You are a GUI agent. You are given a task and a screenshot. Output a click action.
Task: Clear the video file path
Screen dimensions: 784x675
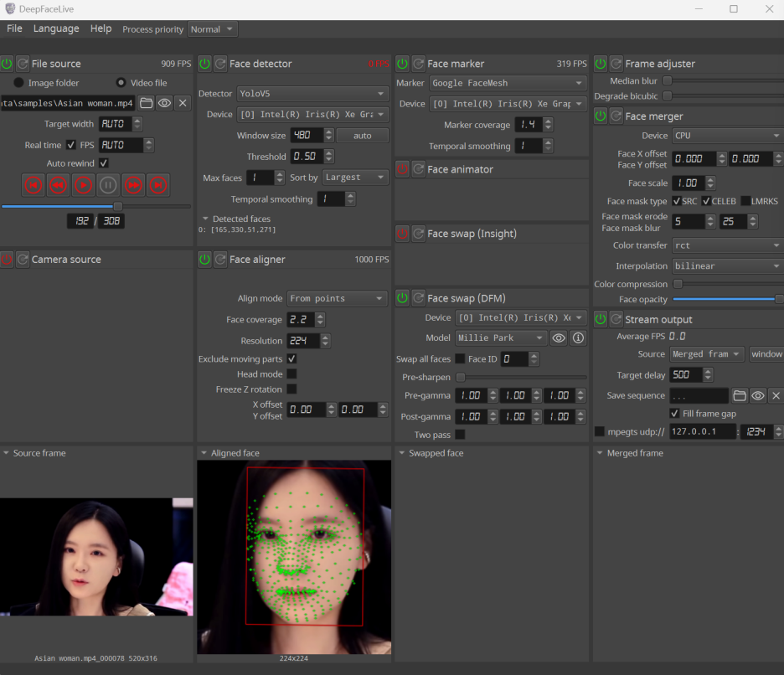coord(183,103)
